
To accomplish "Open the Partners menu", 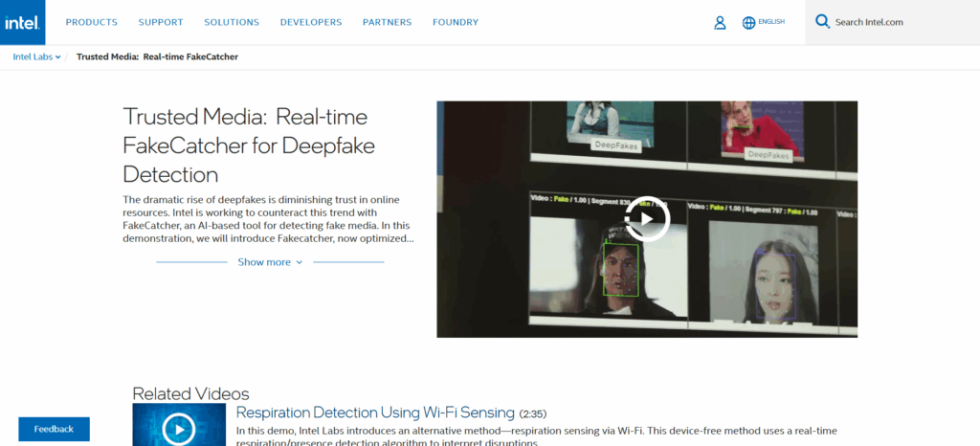I will (387, 22).
